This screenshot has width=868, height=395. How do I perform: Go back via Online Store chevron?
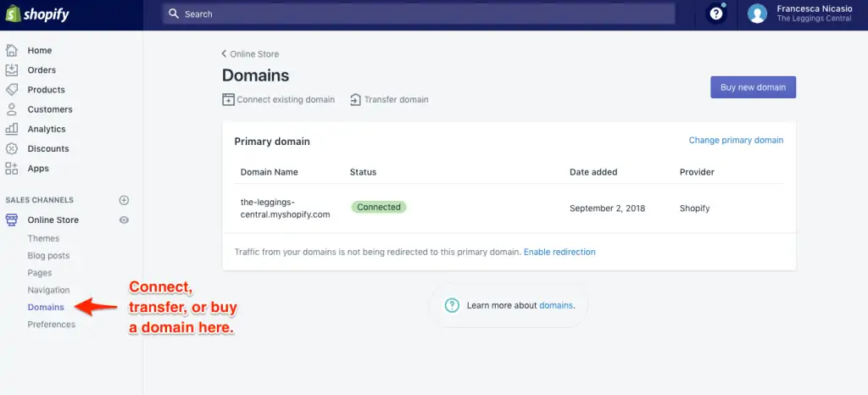tap(224, 53)
